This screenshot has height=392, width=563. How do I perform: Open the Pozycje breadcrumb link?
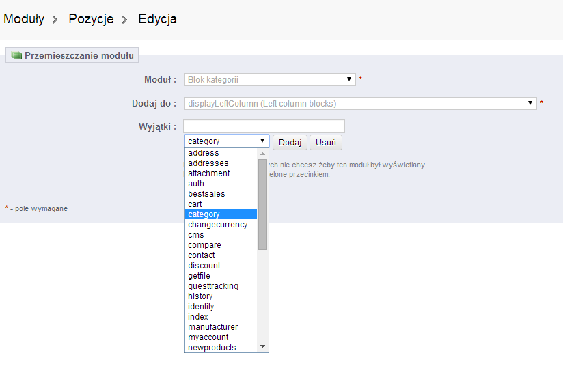(x=91, y=18)
